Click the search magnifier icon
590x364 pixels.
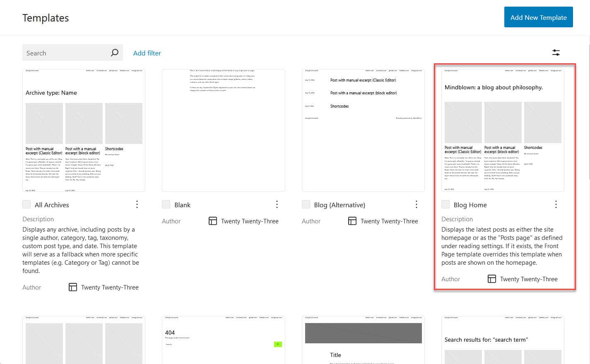pyautogui.click(x=115, y=53)
